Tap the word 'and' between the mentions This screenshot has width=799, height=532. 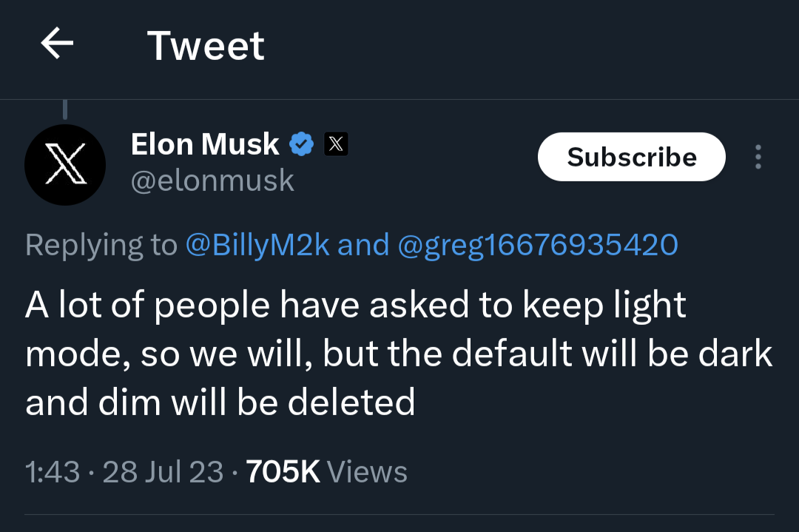point(363,245)
